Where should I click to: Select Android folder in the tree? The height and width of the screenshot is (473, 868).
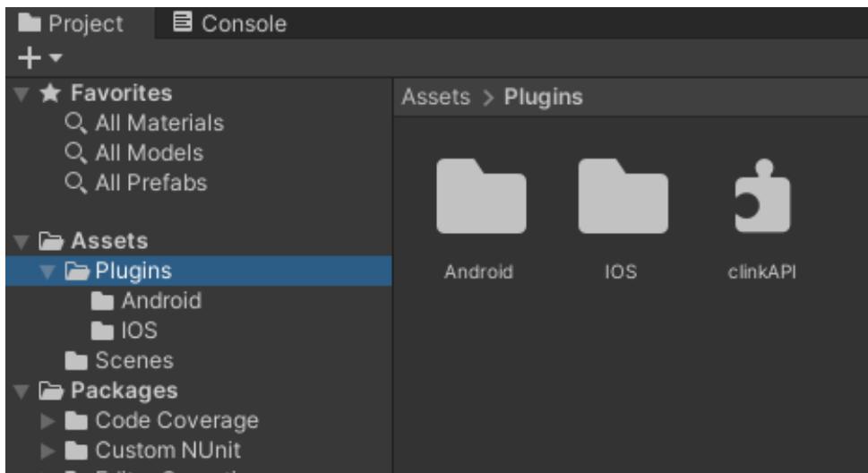tap(160, 301)
